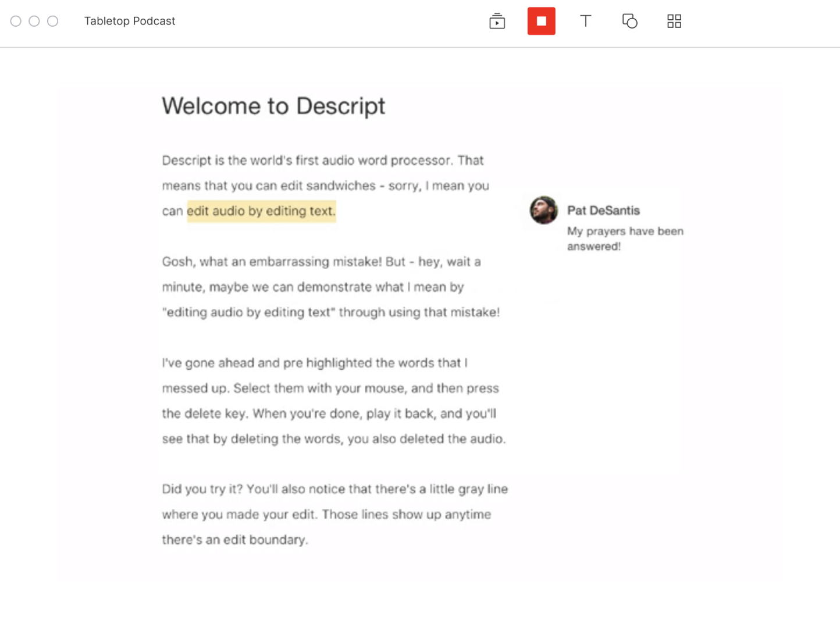Open comment "My prayers have been answered!"
The height and width of the screenshot is (621, 840).
point(625,238)
